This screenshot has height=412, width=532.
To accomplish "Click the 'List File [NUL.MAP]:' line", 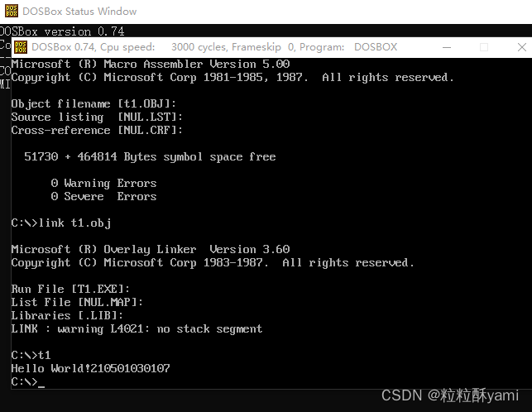I will (77, 302).
